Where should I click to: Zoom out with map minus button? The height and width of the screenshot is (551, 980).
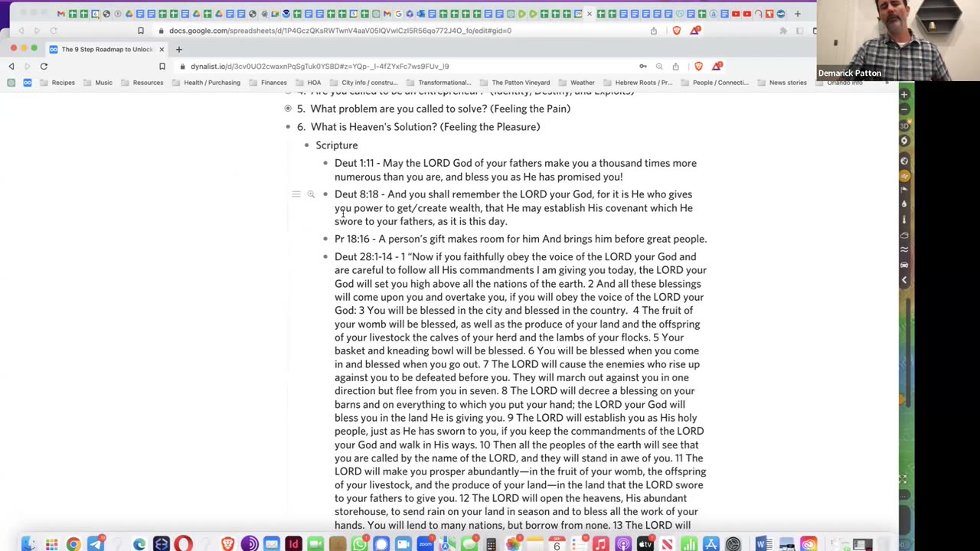[904, 109]
